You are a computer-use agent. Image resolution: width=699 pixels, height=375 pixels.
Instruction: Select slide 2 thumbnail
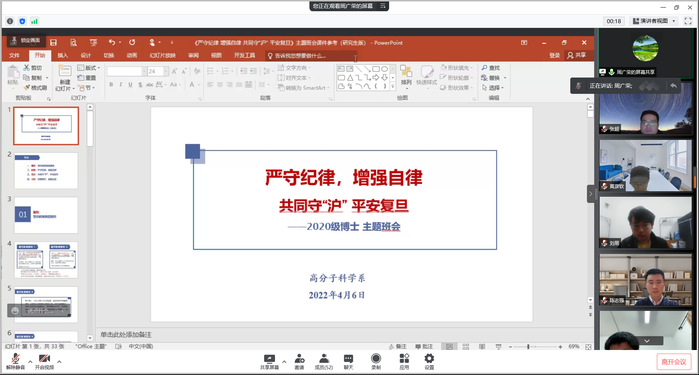[46, 171]
